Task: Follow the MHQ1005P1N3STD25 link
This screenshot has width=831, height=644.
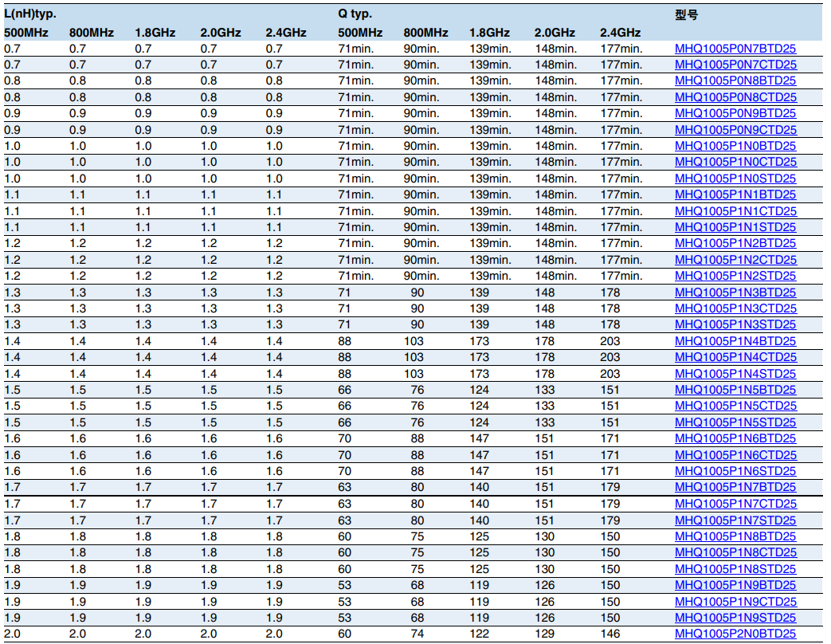Action: (735, 324)
